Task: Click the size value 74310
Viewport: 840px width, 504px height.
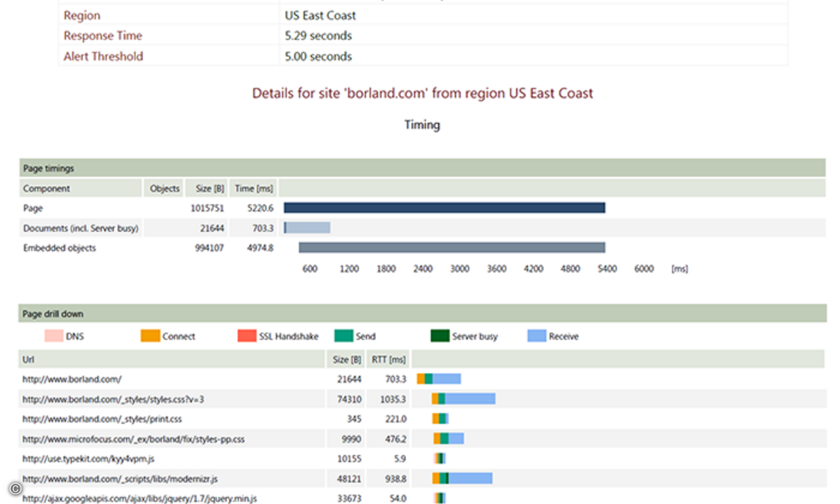Action: 349,399
